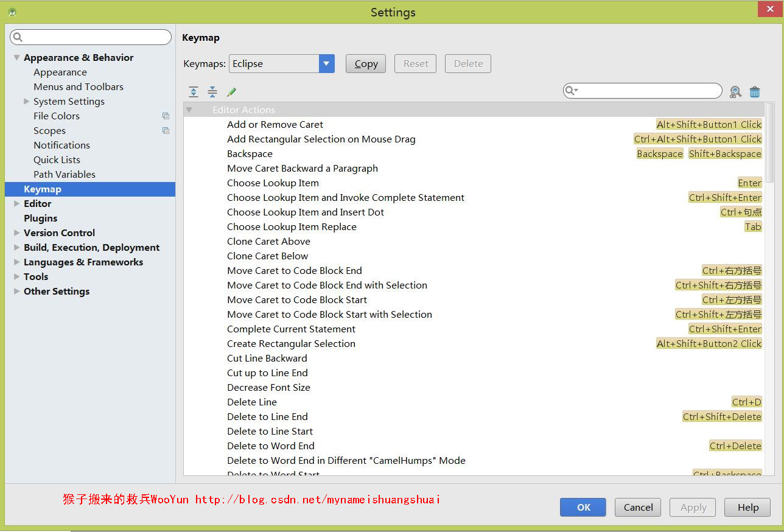Select Choose Lookup Item and Insert Dot
Image resolution: width=784 pixels, height=532 pixels.
click(474, 212)
